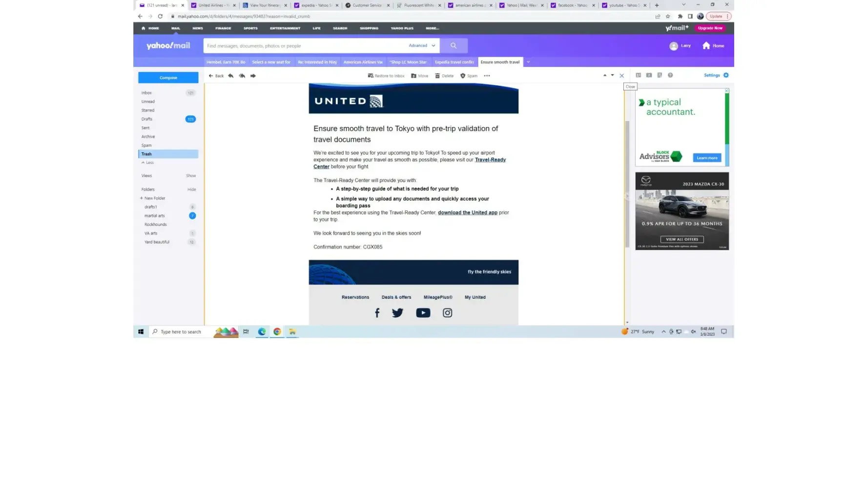The image size is (868, 488).
Task: Show the Views section
Action: 190,176
